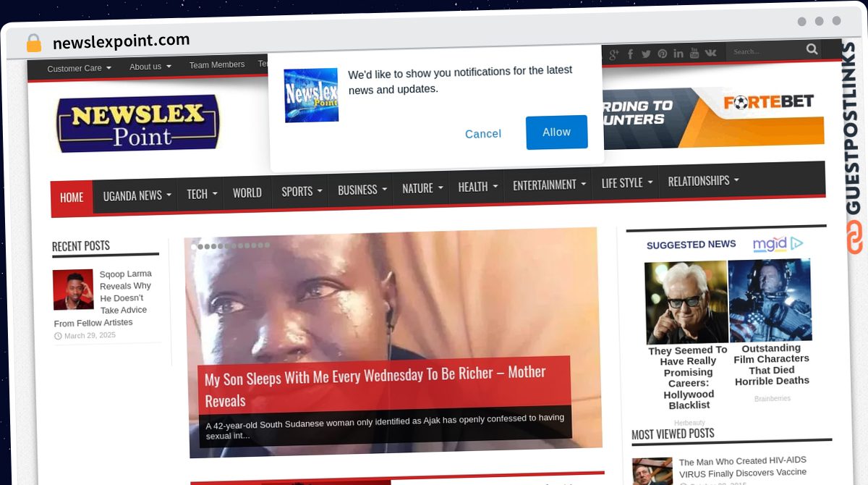Open the Sqoop Larma post thumbnail
Image resolution: width=868 pixels, height=485 pixels.
[73, 290]
